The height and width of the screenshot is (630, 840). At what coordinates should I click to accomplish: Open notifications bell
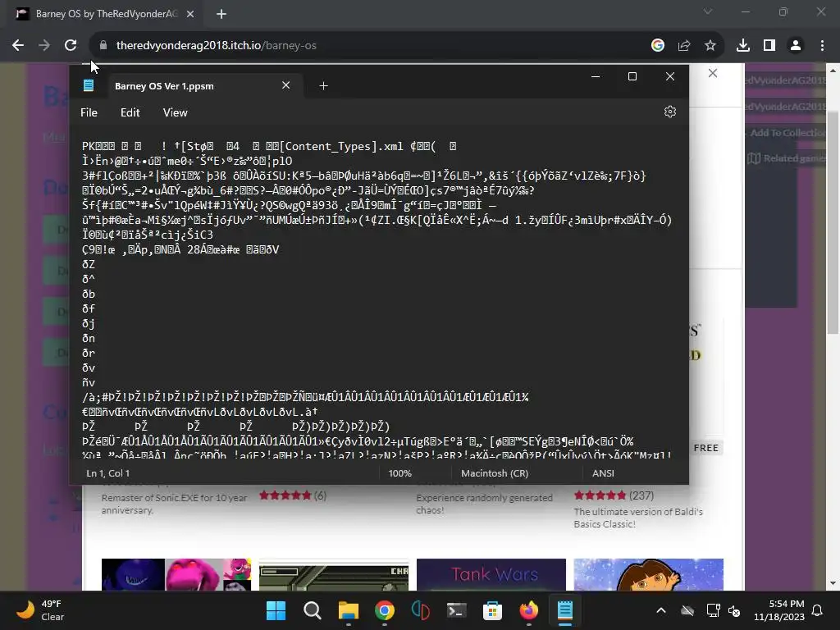click(818, 610)
